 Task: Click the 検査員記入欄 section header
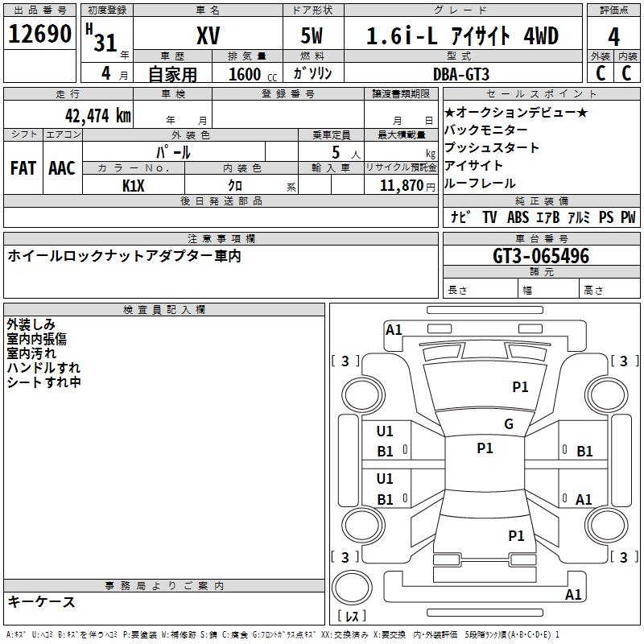(164, 309)
